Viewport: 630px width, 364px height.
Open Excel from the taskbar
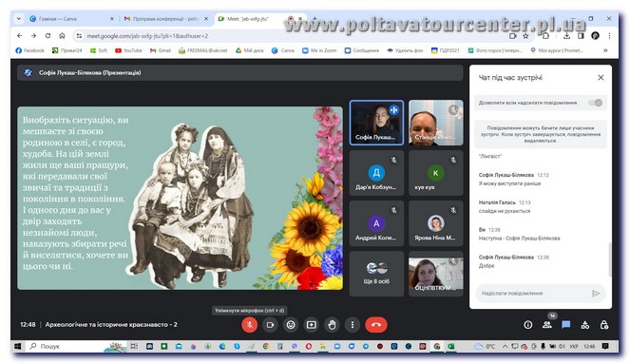click(451, 346)
